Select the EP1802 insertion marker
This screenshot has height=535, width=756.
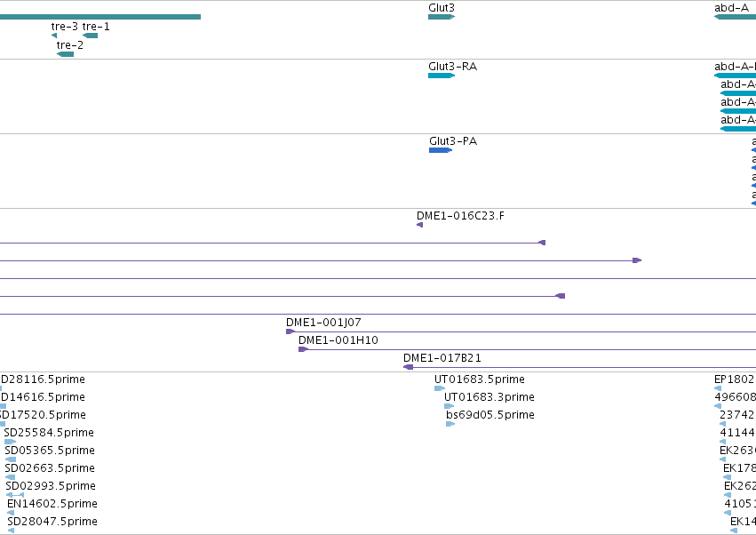click(718, 388)
